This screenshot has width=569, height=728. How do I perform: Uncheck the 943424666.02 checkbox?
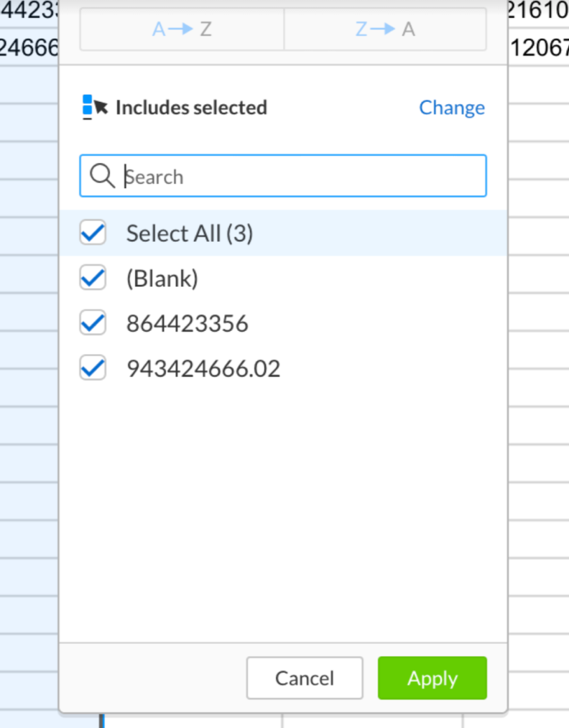pyautogui.click(x=93, y=368)
